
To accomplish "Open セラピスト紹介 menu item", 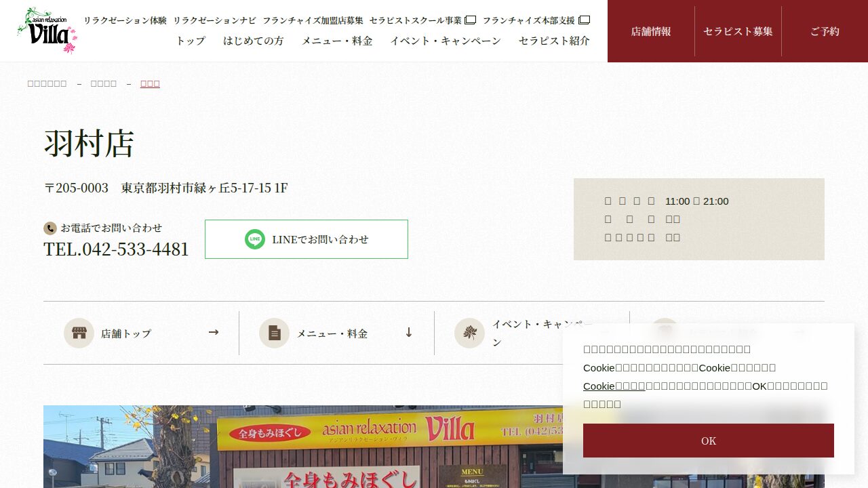I will coord(554,41).
